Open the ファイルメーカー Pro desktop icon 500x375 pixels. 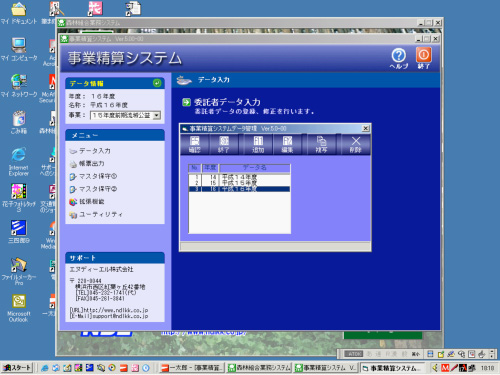(19, 271)
